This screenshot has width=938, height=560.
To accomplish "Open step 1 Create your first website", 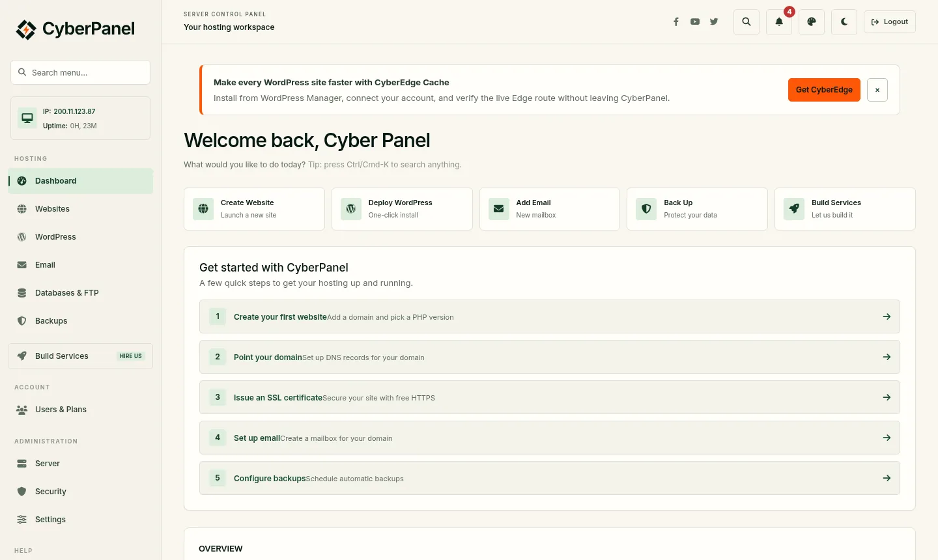I will point(550,316).
